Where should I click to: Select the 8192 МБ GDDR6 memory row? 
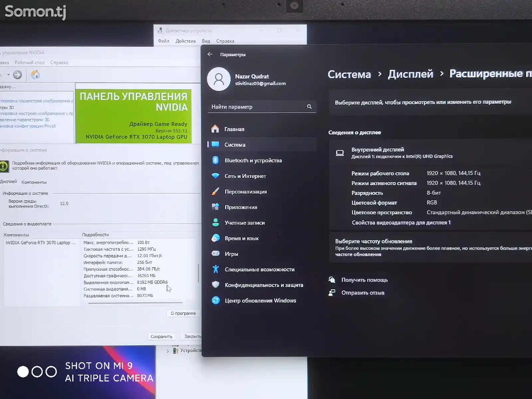coord(126,282)
